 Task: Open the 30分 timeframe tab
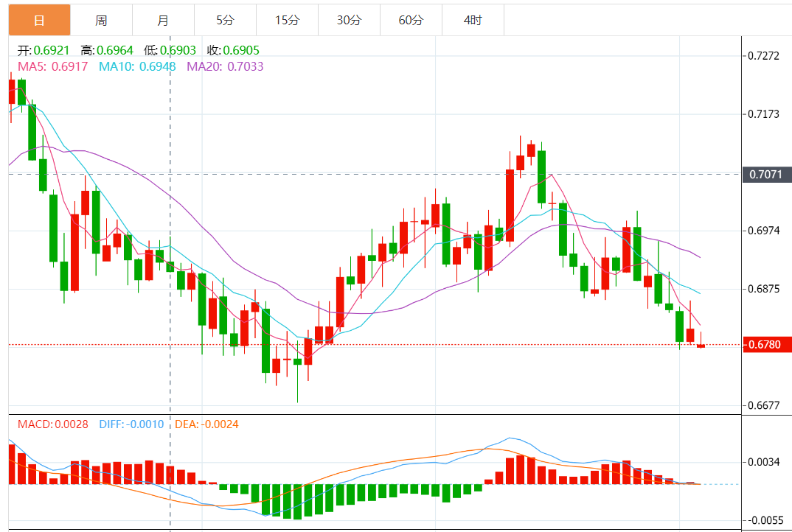point(349,20)
